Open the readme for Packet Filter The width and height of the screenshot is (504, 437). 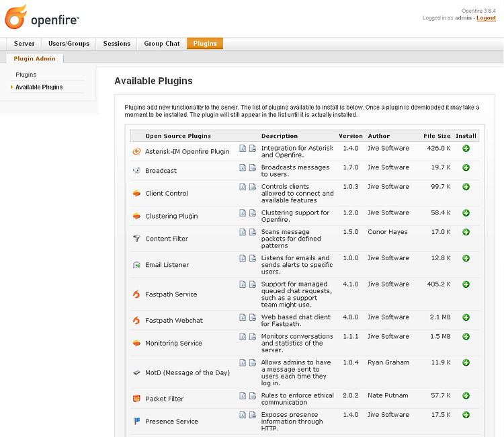243,395
